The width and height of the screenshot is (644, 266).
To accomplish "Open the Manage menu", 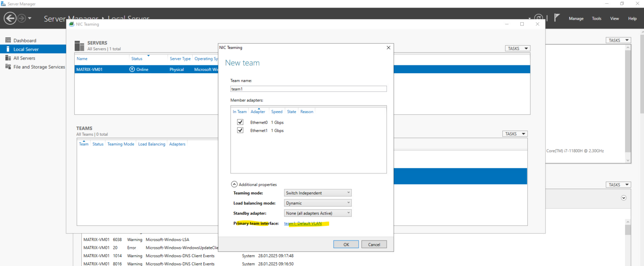I will point(576,18).
